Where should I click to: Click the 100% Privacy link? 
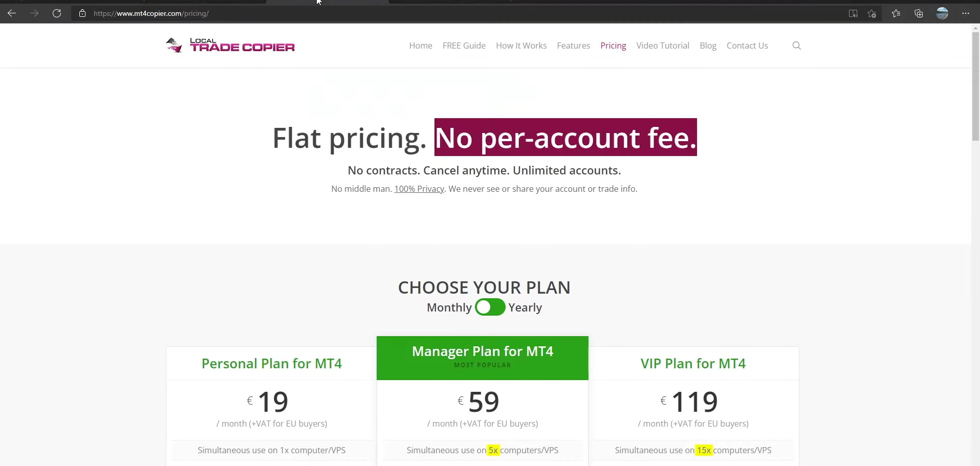point(419,189)
